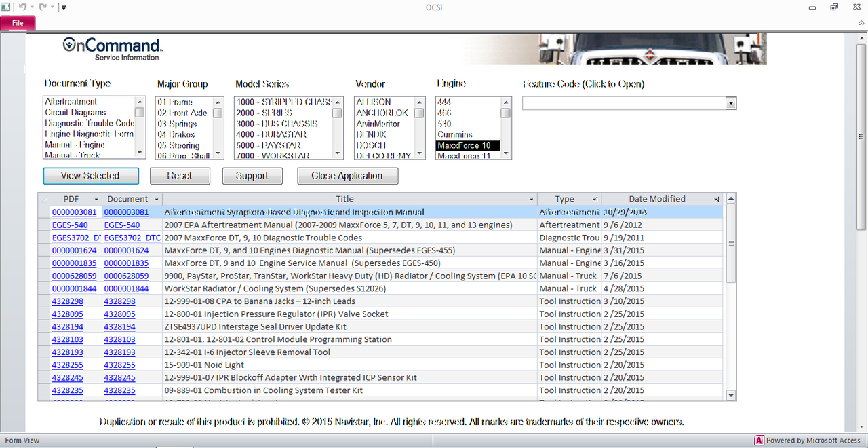The width and height of the screenshot is (868, 448).
Task: Click the View Selected button
Action: click(91, 176)
